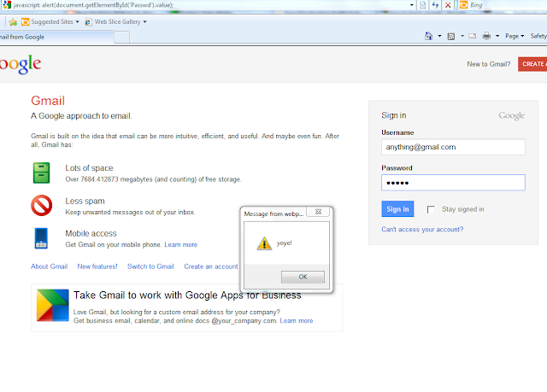
Task: Open the address bar history dropdown arrow
Action: pos(412,5)
